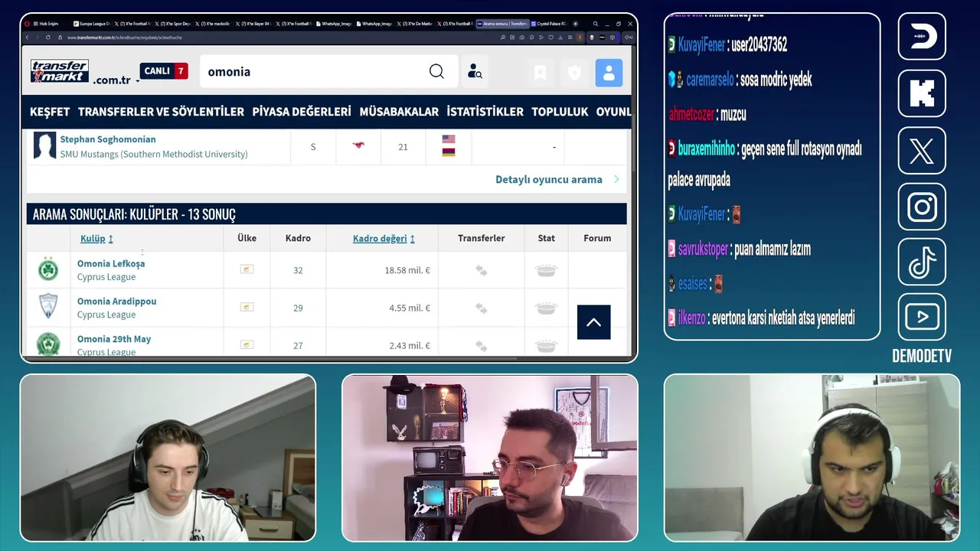Open the CANLI live scores button

pyautogui.click(x=164, y=71)
